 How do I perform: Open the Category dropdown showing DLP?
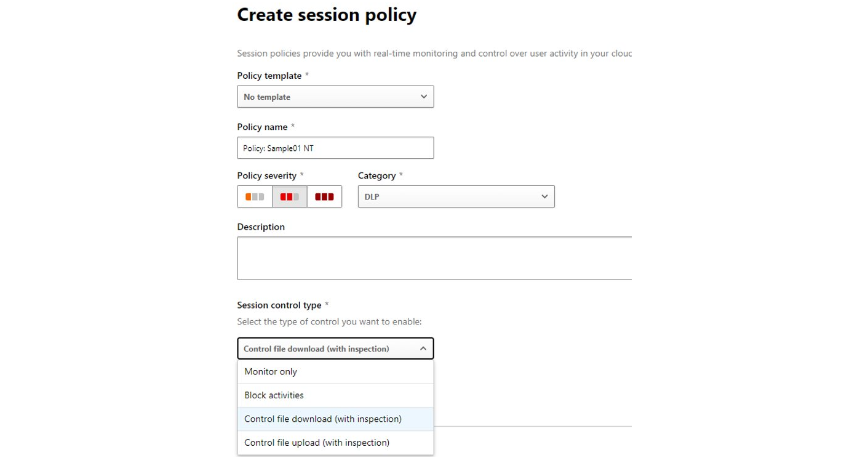point(456,196)
